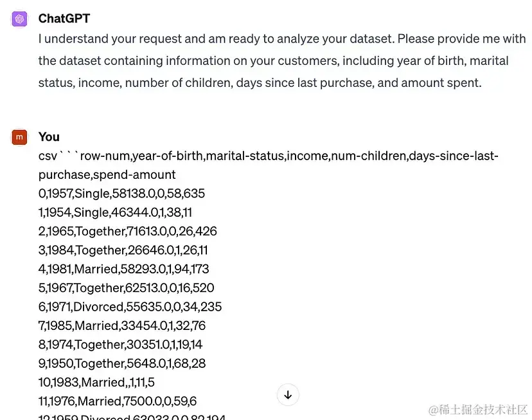Click the red 'm' user avatar
Image resolution: width=532 pixels, height=420 pixels.
[20, 137]
